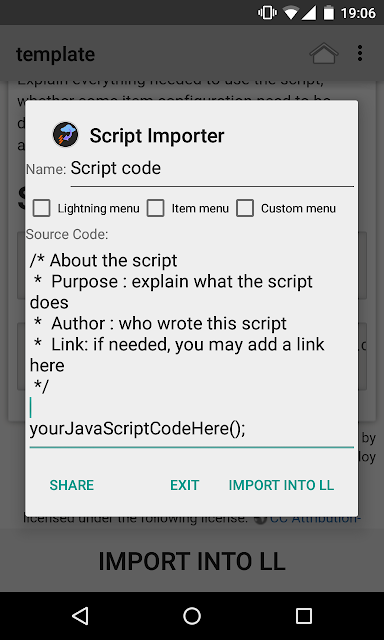
Task: Tap the 19:06 clock in status bar
Action: point(358,13)
